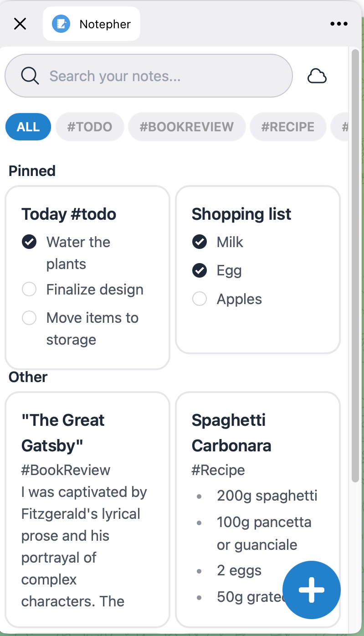Check Apples in the Shopping list

click(x=200, y=299)
